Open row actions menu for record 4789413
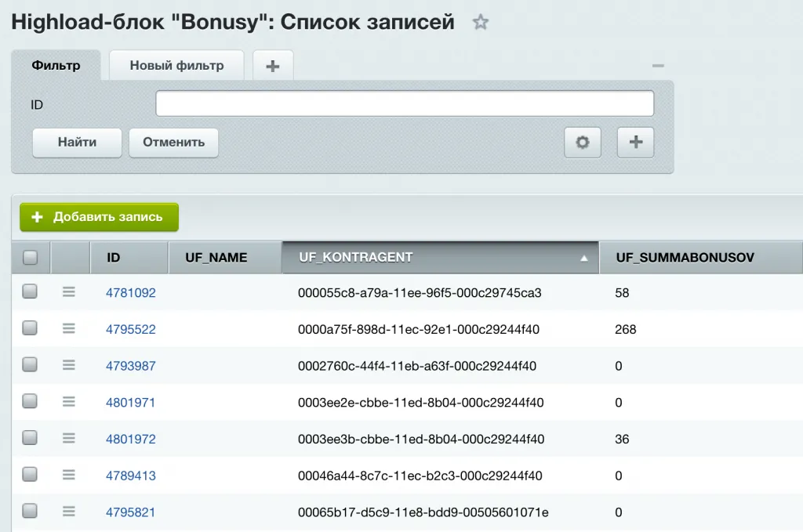Screen dimensions: 803x532 coord(69,475)
